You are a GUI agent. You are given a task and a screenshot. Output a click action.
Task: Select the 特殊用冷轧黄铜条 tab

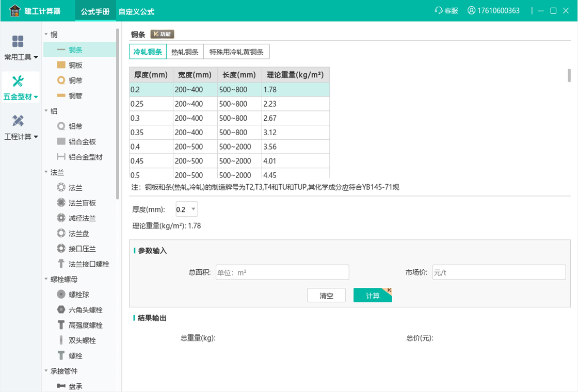(x=236, y=52)
